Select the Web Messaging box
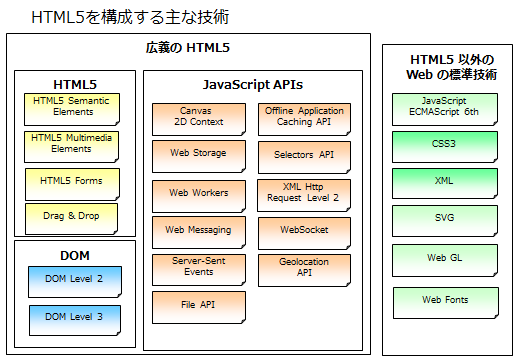The height and width of the screenshot is (360, 520). 199,233
